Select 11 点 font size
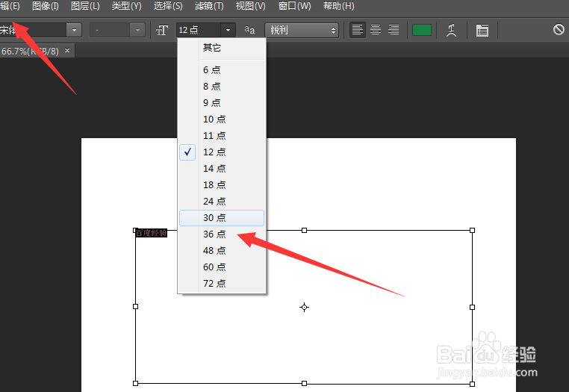569x392 pixels. point(222,135)
